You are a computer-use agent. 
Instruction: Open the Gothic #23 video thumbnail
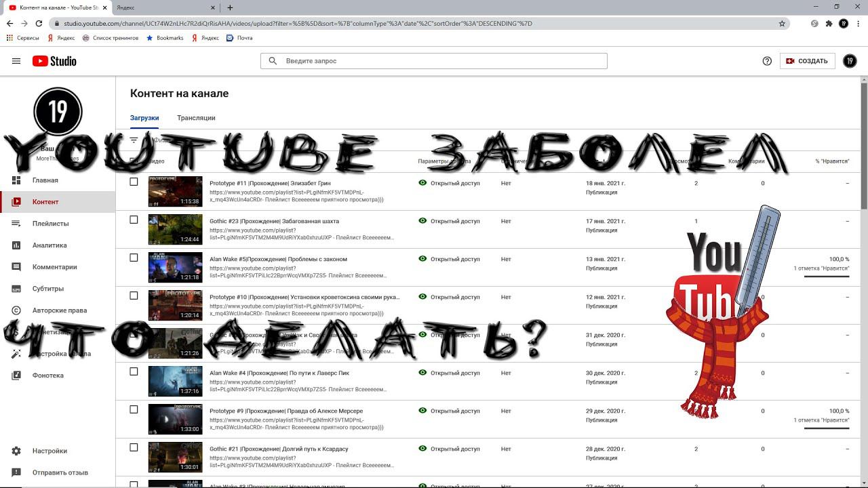tap(175, 230)
